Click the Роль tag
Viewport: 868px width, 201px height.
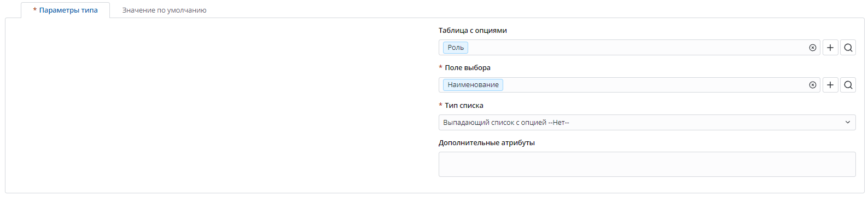click(456, 48)
